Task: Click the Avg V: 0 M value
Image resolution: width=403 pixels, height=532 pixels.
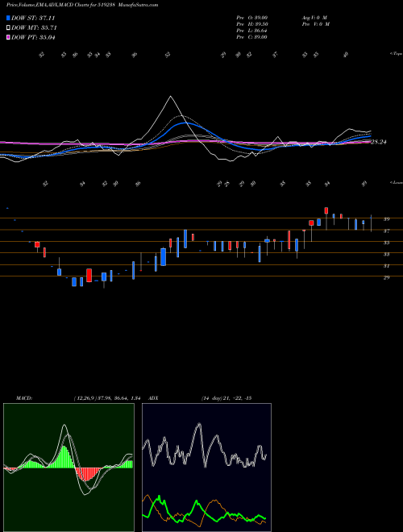Action: coord(314,18)
